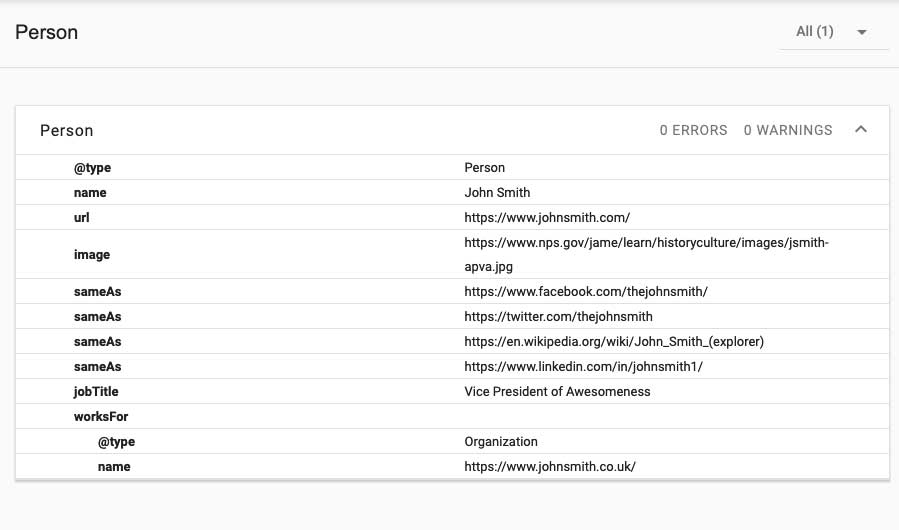The image size is (899, 530).
Task: Click the 0 WARNINGS indicator
Action: point(788,130)
